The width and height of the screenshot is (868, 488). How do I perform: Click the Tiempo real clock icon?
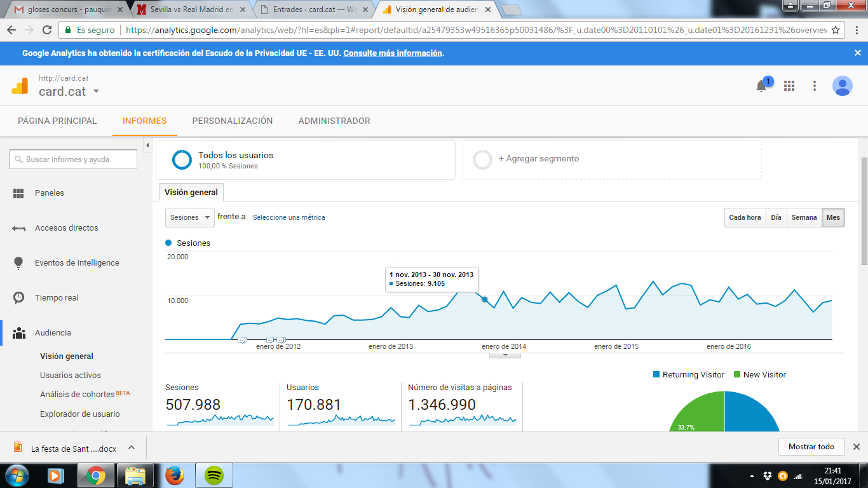tap(18, 297)
